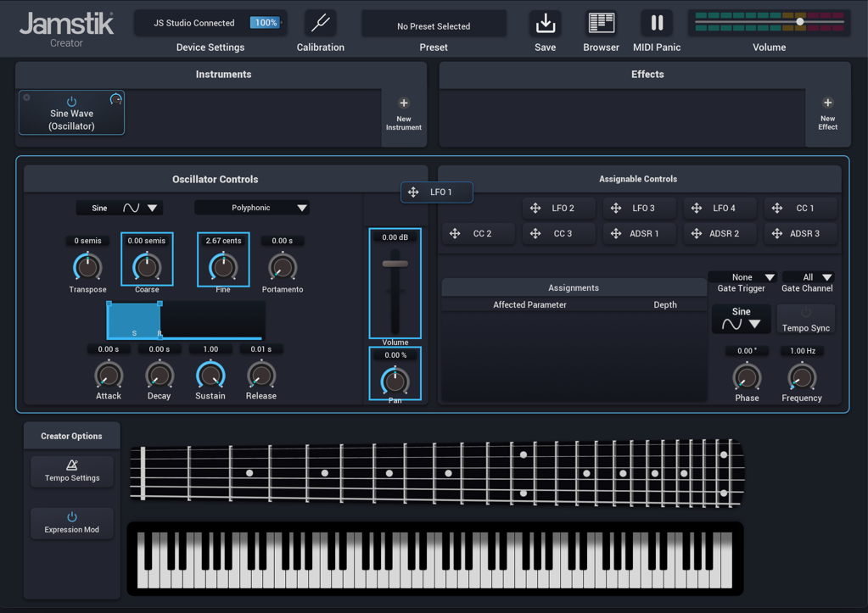The image size is (868, 613).
Task: Enable the Tempo Sync toggle
Action: click(806, 320)
